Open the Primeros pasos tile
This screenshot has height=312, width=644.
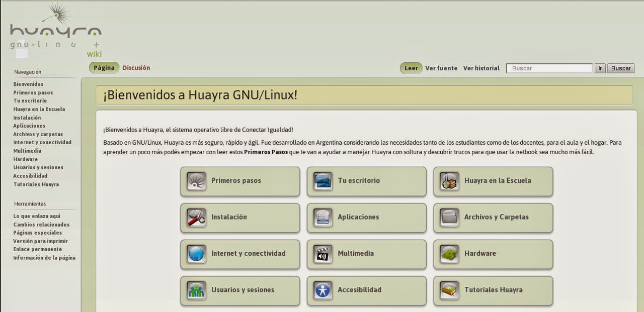(240, 181)
